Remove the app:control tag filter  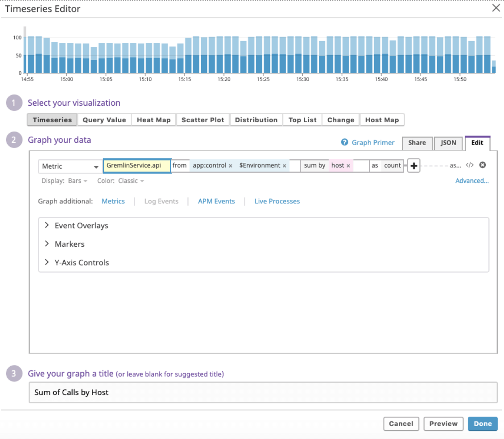click(x=231, y=166)
